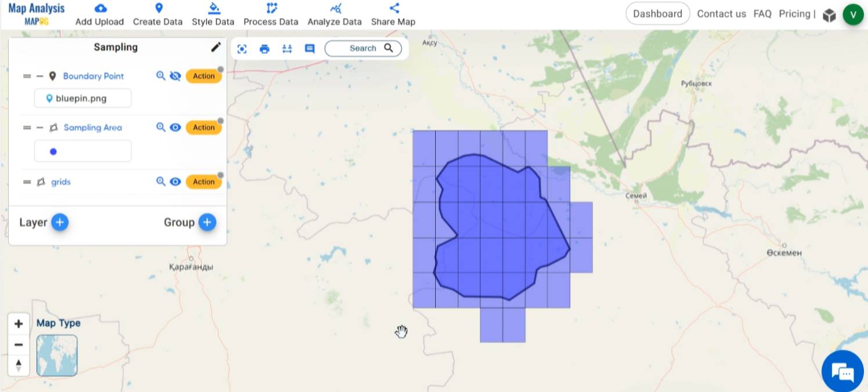868x392 pixels.
Task: Click the measure distance tool icon
Action: pyautogui.click(x=287, y=49)
